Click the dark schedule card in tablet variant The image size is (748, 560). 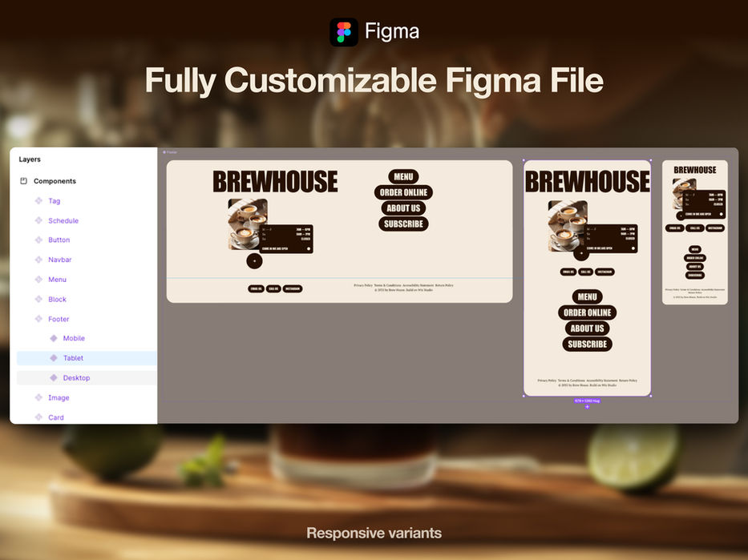pos(612,238)
